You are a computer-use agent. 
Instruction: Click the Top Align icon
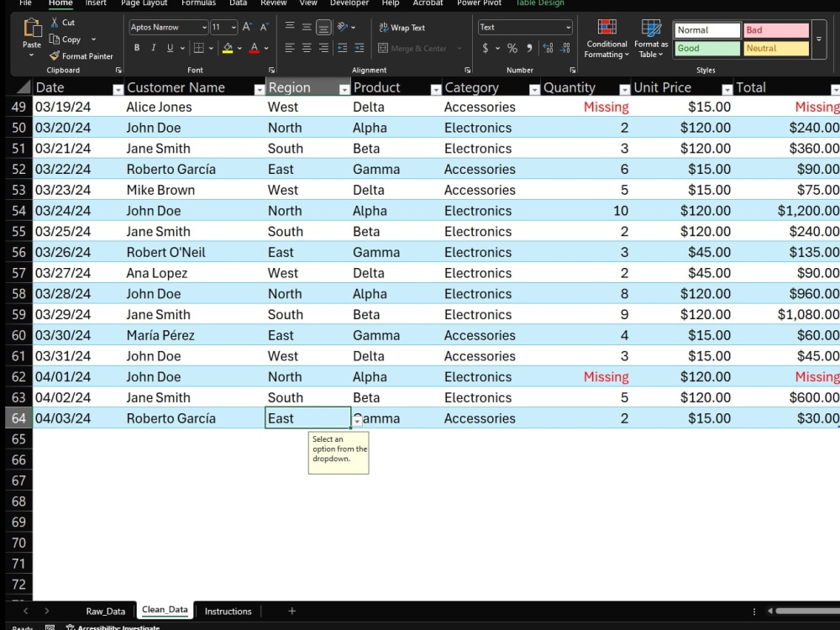pos(290,27)
